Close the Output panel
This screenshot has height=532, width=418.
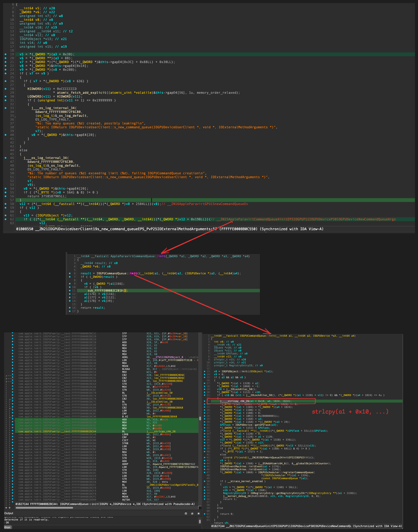(x=198, y=513)
